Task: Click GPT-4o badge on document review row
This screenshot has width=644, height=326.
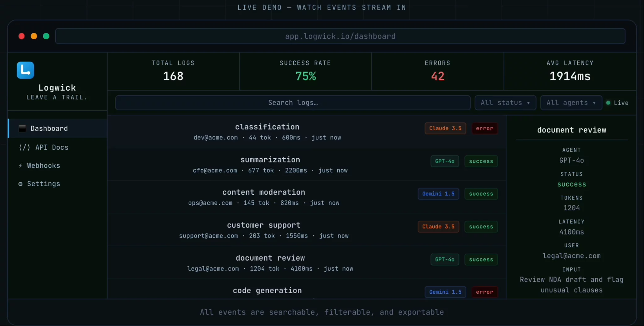Action: (x=445, y=259)
